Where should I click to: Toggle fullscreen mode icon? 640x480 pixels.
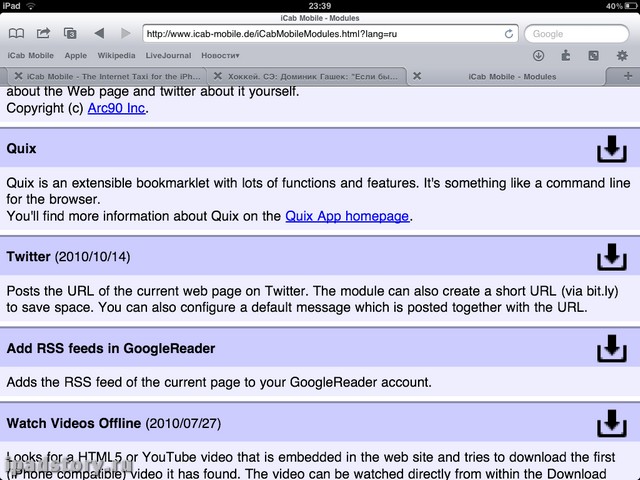(x=593, y=56)
